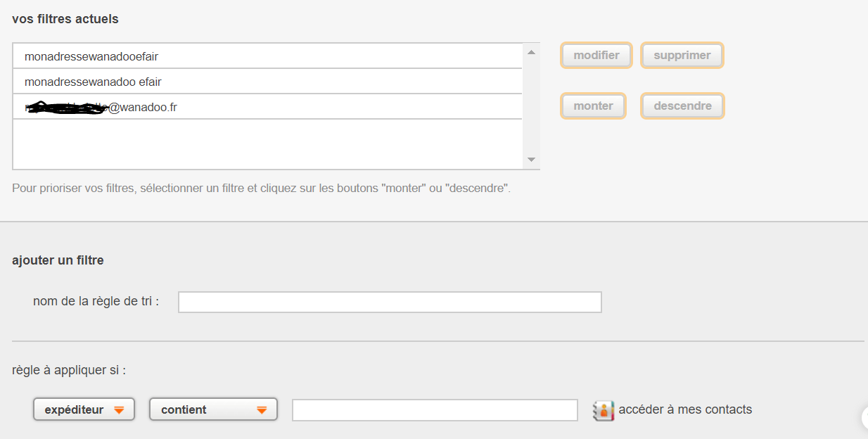868x439 pixels.
Task: Click the filters list scrollbar track
Action: pyautogui.click(x=532, y=106)
